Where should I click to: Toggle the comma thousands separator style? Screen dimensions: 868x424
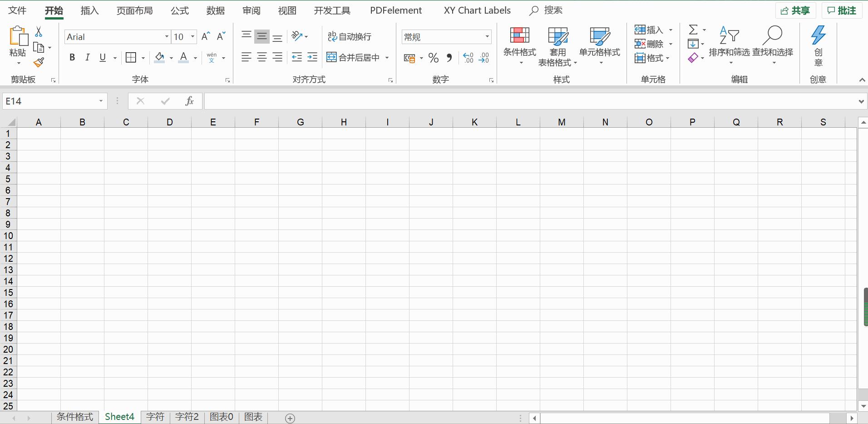pos(449,58)
